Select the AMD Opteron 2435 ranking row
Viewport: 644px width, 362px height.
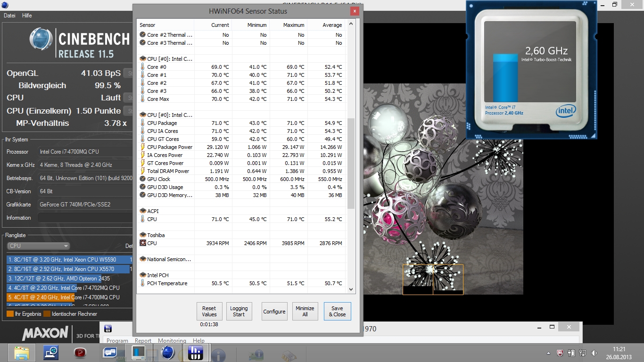point(68,279)
